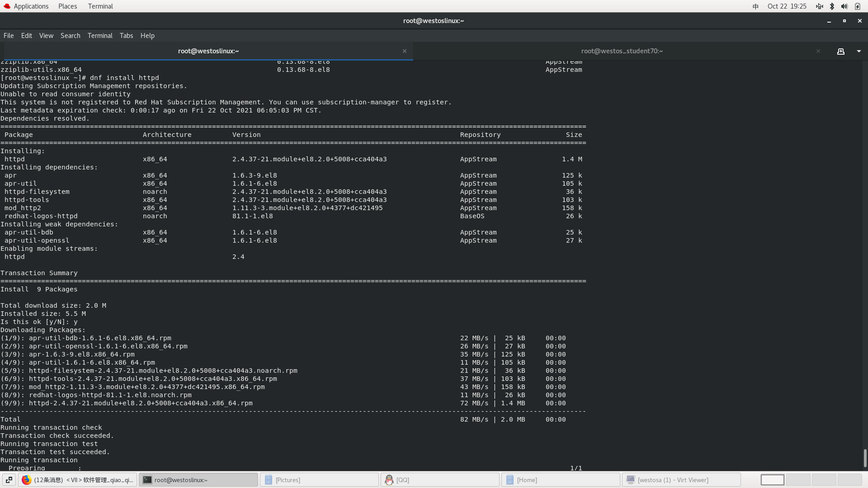The width and height of the screenshot is (868, 488).
Task: Click the 'dnf install httpd' command text
Action: tap(124, 78)
